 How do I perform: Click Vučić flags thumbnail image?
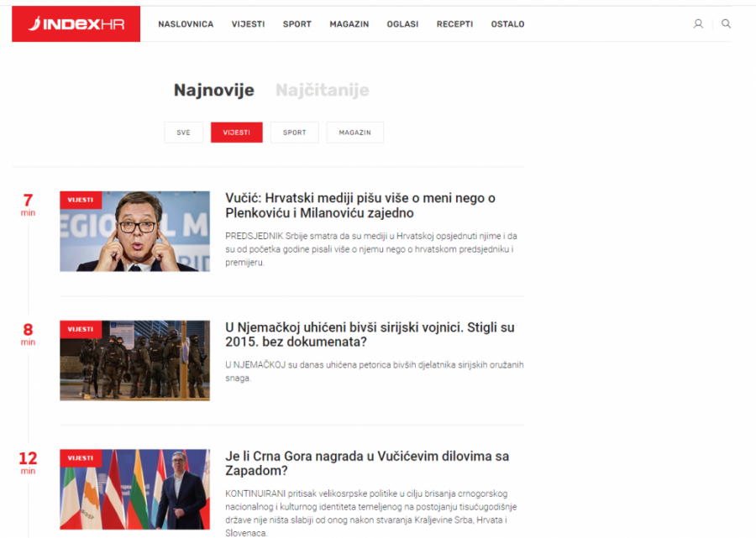(134, 489)
